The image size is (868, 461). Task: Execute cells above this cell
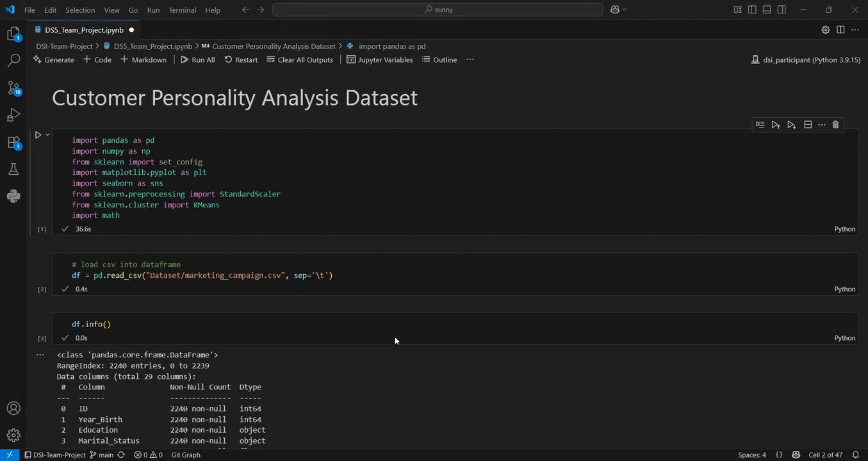pyautogui.click(x=776, y=125)
